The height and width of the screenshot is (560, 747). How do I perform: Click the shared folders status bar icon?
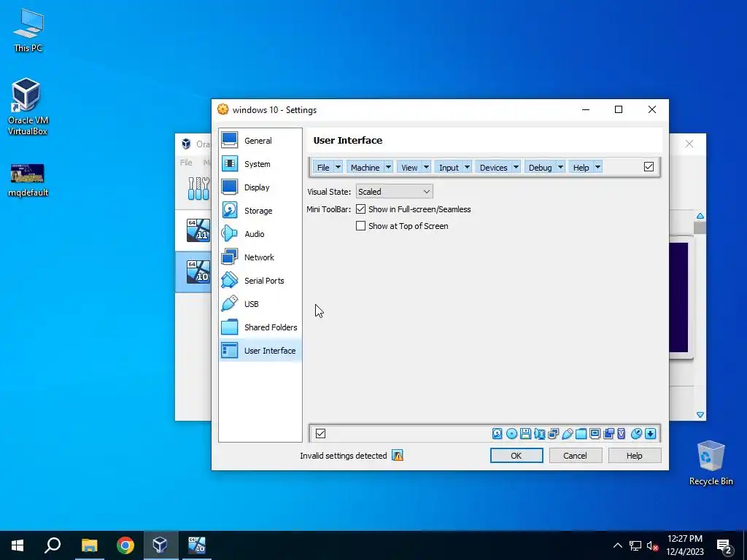pos(581,433)
